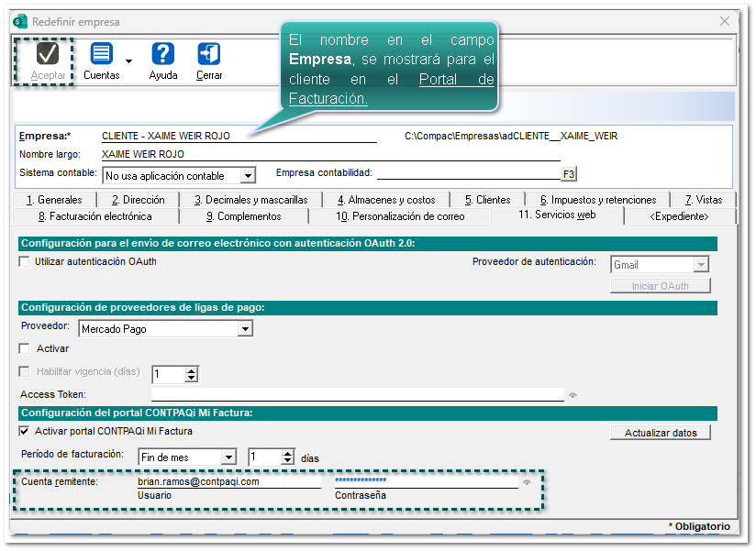This screenshot has width=756, height=551.
Task: Open the Sistema contable dropdown
Action: (x=247, y=176)
